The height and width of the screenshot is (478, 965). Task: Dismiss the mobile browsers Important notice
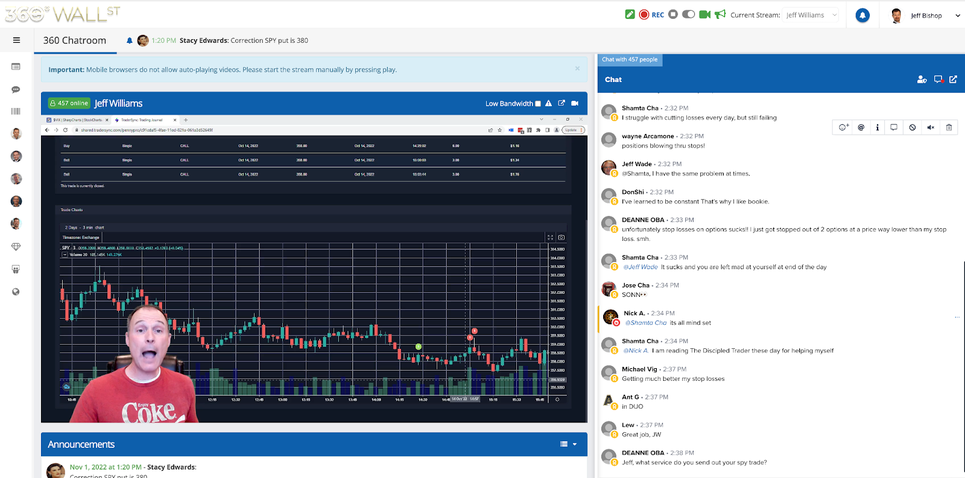(x=577, y=68)
